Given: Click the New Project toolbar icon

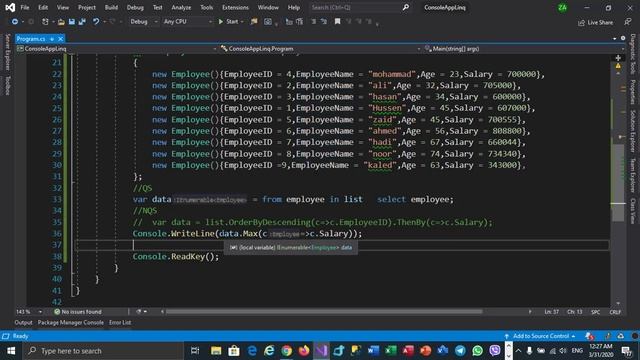Looking at the screenshot, I should coord(45,22).
